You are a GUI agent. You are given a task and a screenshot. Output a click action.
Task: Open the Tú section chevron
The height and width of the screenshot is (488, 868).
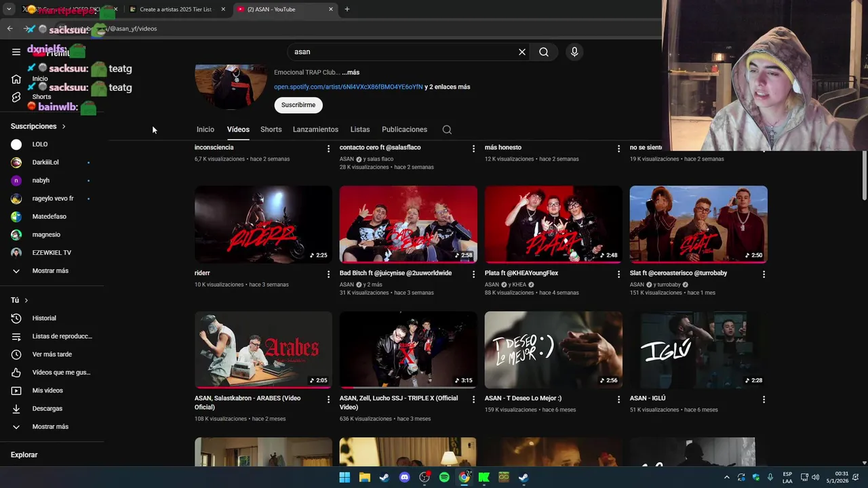(26, 300)
